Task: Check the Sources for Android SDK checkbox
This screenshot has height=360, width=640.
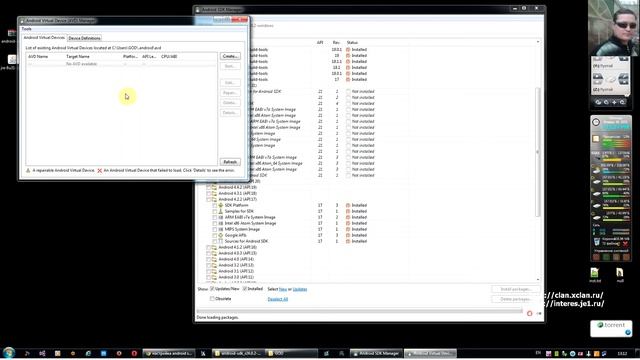Action: click(x=215, y=241)
